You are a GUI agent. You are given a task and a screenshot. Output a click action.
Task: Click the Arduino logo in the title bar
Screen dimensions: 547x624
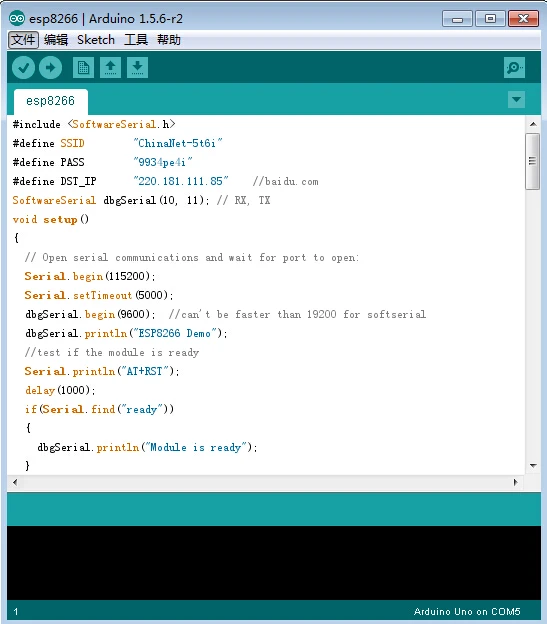[x=17, y=18]
